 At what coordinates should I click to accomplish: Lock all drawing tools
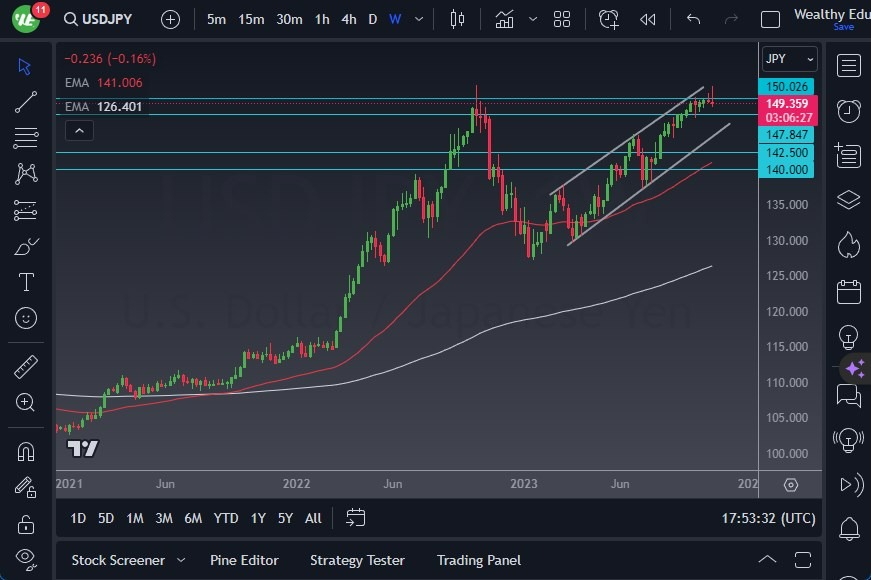[25, 524]
